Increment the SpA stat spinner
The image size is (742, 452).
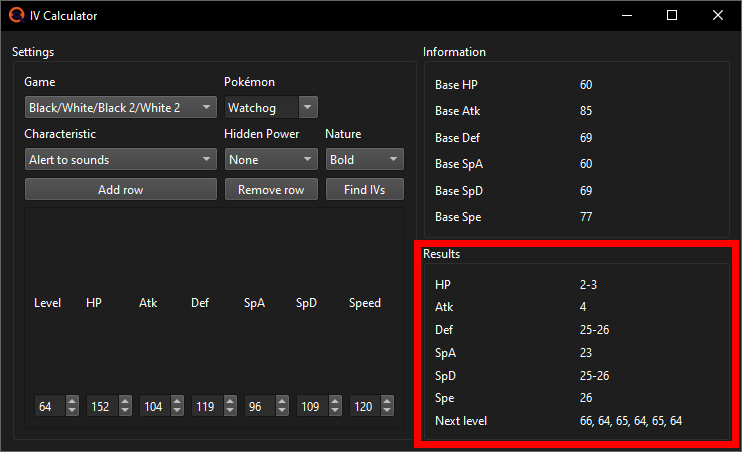tap(281, 402)
